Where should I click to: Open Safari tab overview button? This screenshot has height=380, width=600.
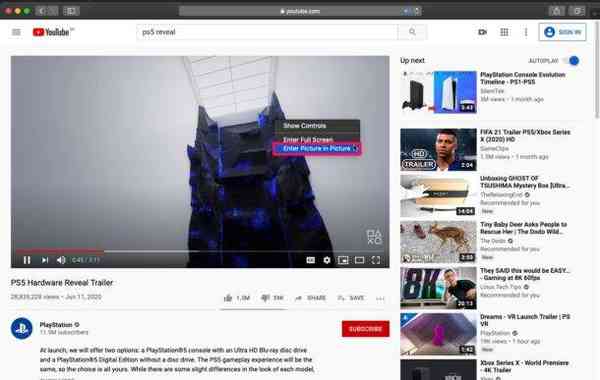577,11
